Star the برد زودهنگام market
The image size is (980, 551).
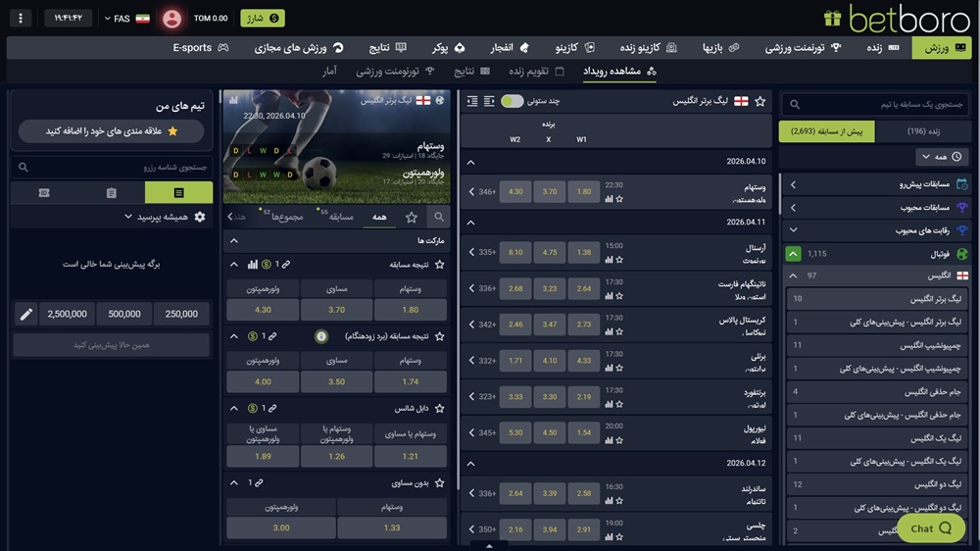click(x=439, y=336)
